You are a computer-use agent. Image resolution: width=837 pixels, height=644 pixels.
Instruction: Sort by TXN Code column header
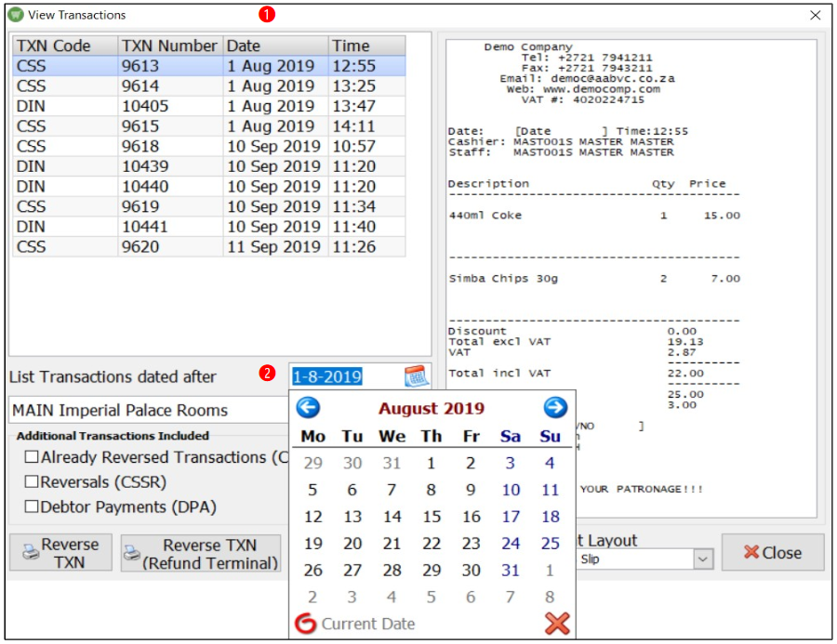[65, 46]
